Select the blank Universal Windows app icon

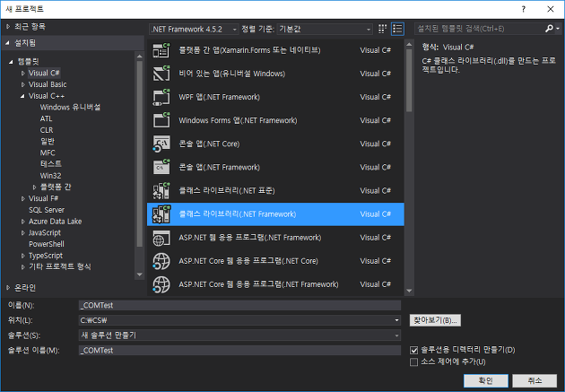[x=161, y=74]
